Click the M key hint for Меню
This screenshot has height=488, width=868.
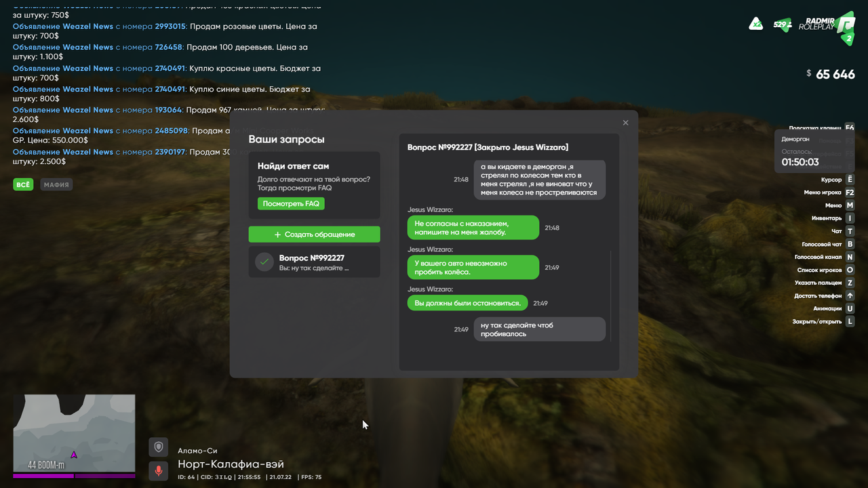pos(850,205)
